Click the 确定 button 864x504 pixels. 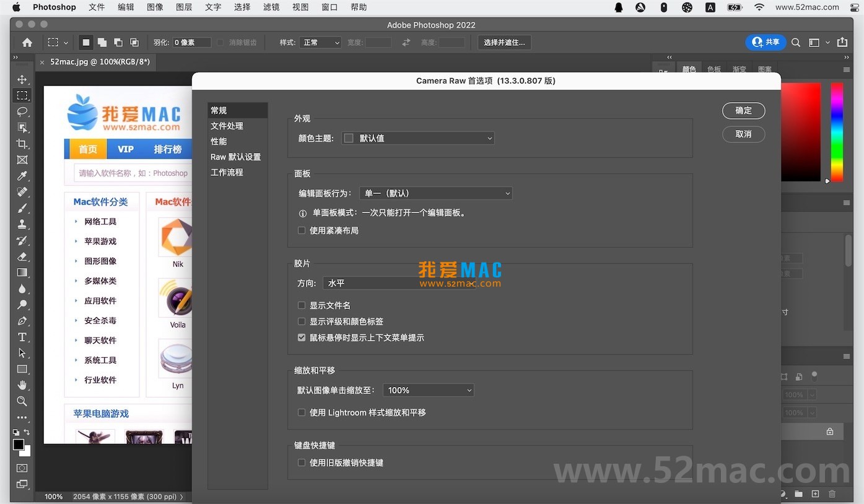[x=743, y=110]
